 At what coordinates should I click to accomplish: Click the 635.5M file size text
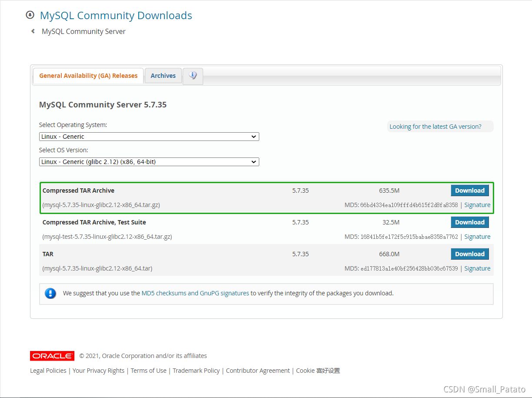[x=389, y=191]
